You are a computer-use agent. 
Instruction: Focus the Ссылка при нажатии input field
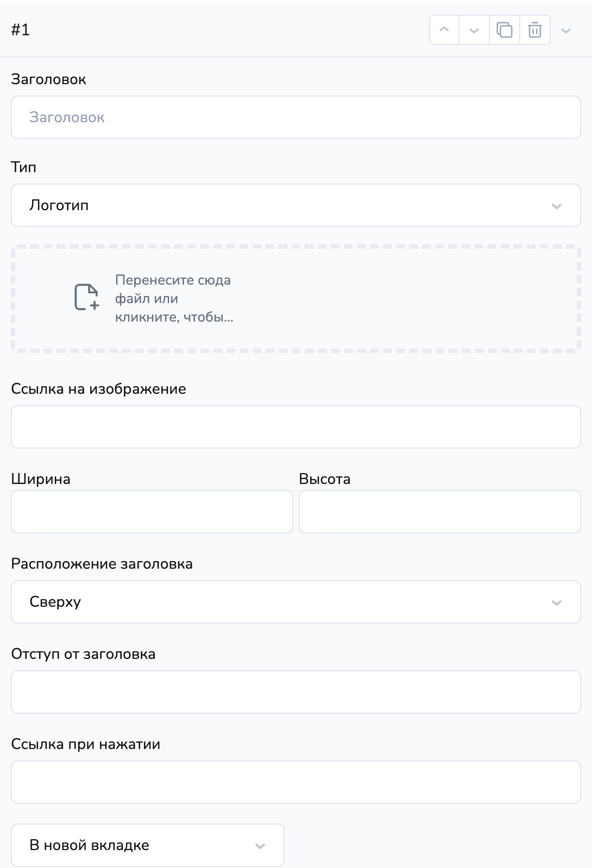[x=296, y=782]
